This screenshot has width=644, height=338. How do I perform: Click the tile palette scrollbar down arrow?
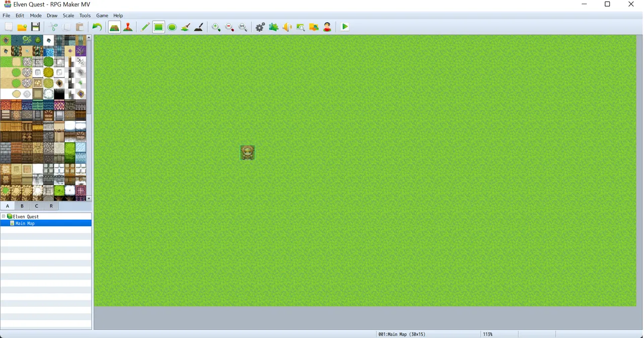[89, 198]
